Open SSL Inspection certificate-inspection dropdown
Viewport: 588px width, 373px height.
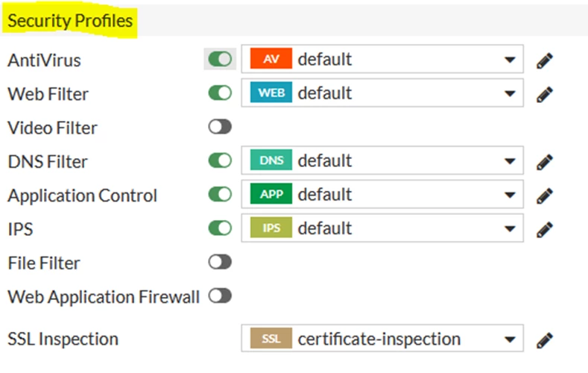point(382,338)
